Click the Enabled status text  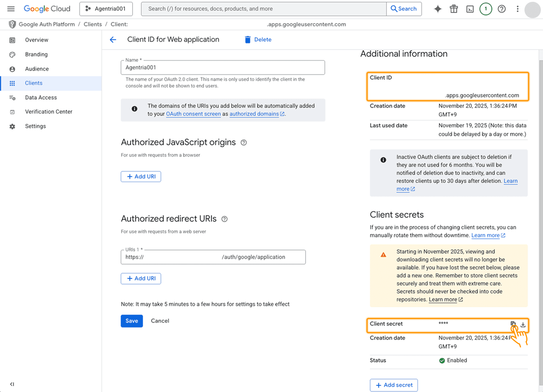point(457,360)
